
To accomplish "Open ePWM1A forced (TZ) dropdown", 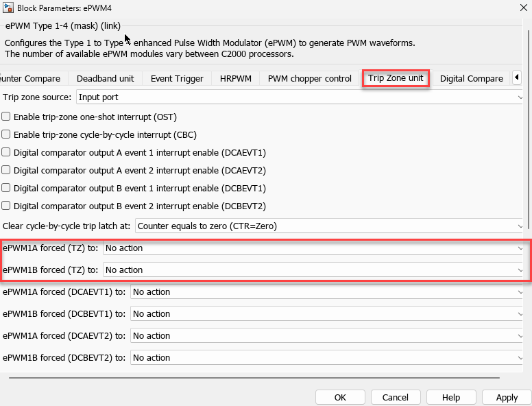I will [313, 248].
